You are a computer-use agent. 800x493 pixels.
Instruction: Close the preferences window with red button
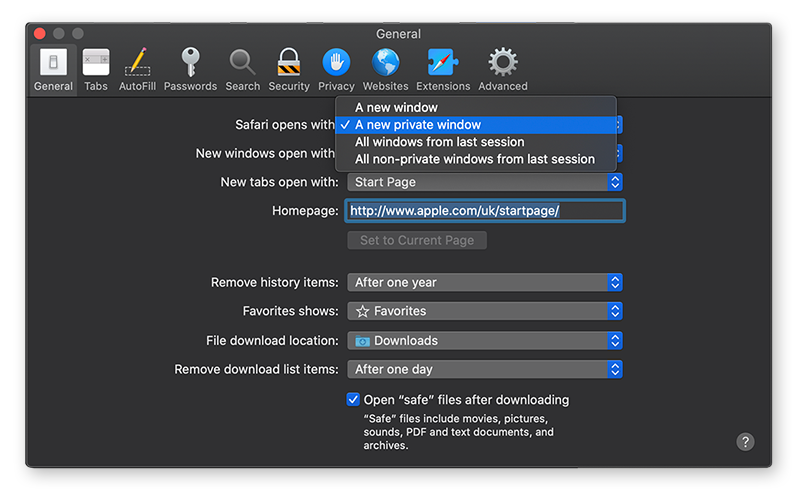click(x=40, y=34)
